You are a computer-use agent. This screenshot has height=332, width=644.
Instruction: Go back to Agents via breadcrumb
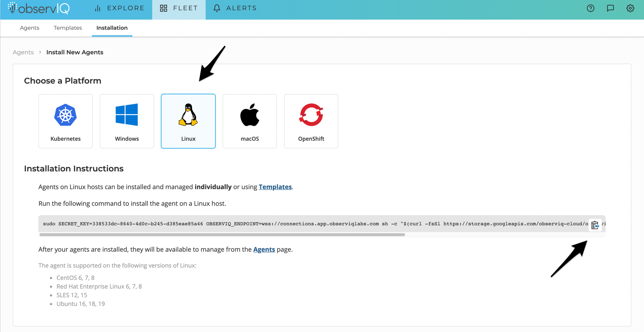pos(23,52)
